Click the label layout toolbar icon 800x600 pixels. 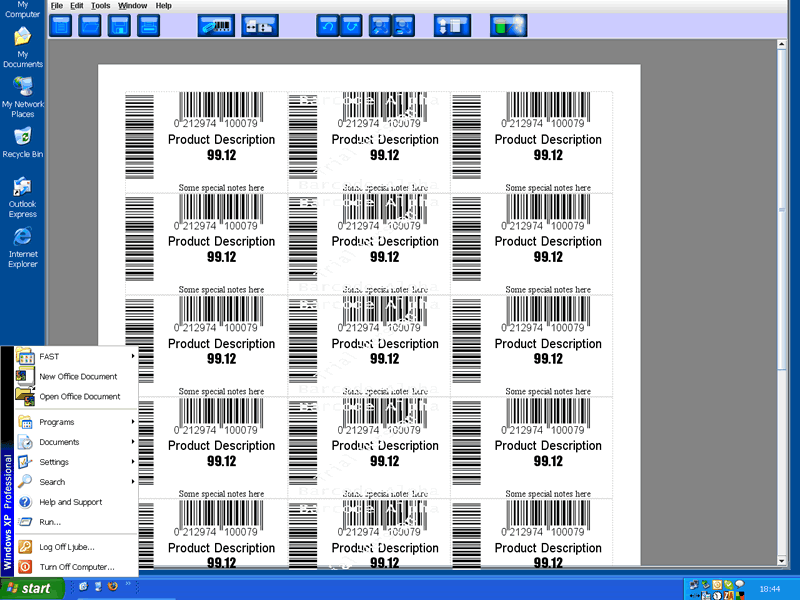(x=260, y=25)
